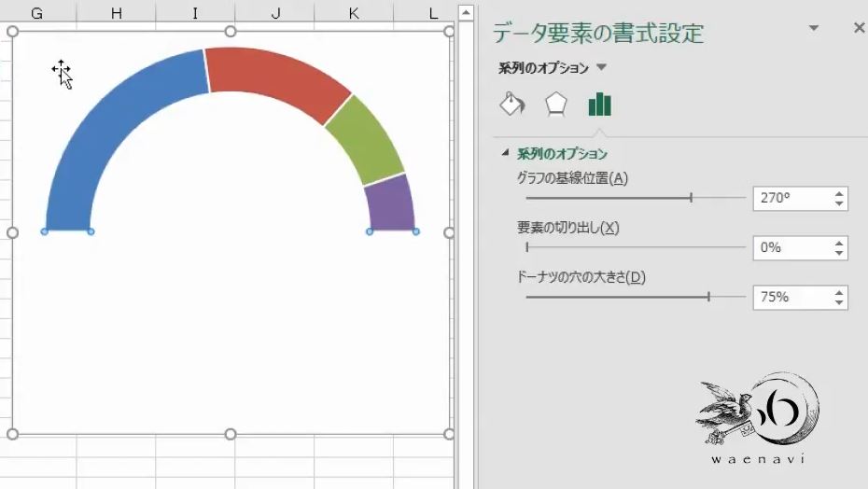Open the 系列のオプション dropdown menu
The image size is (868, 489).
(602, 67)
